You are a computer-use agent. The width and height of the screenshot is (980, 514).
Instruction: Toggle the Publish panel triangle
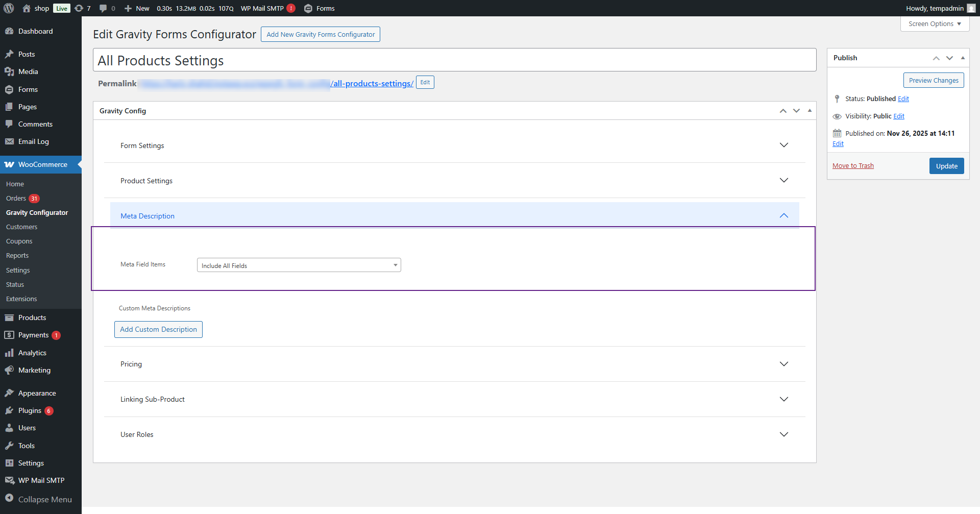pyautogui.click(x=963, y=58)
